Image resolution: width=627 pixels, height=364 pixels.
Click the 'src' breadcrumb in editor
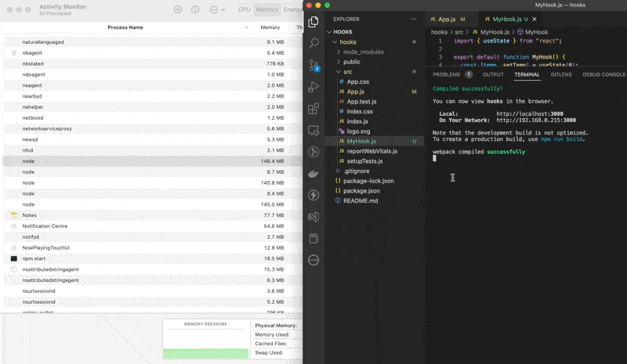click(x=458, y=32)
